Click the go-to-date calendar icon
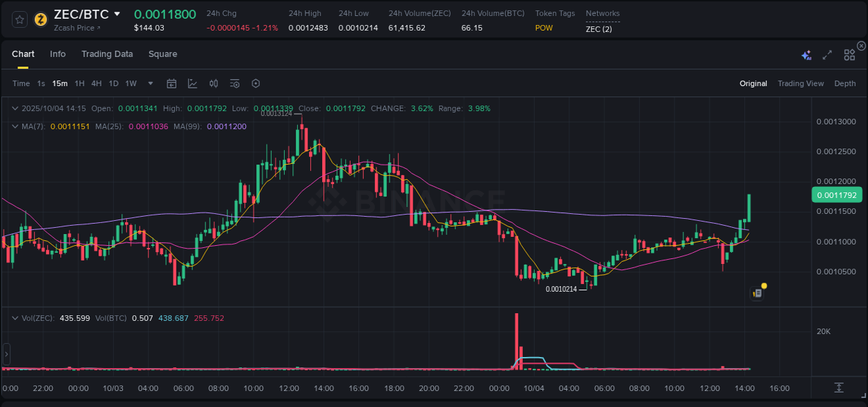Screen dimensions: 868x407 pyautogui.click(x=172, y=83)
